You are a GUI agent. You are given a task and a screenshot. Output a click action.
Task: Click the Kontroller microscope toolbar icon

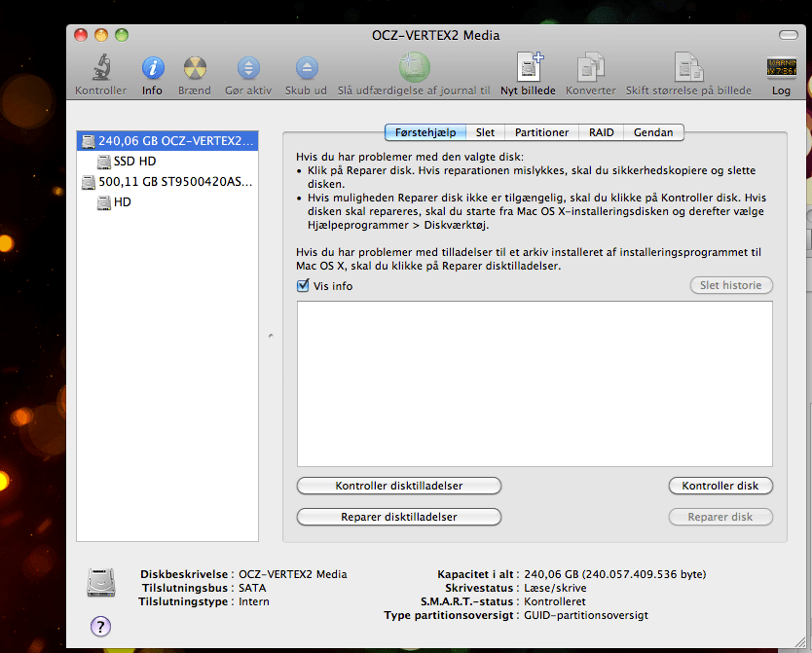(100, 69)
